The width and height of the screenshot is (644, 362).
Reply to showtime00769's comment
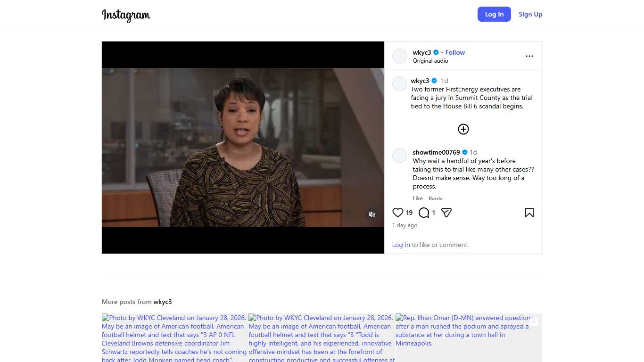(436, 198)
